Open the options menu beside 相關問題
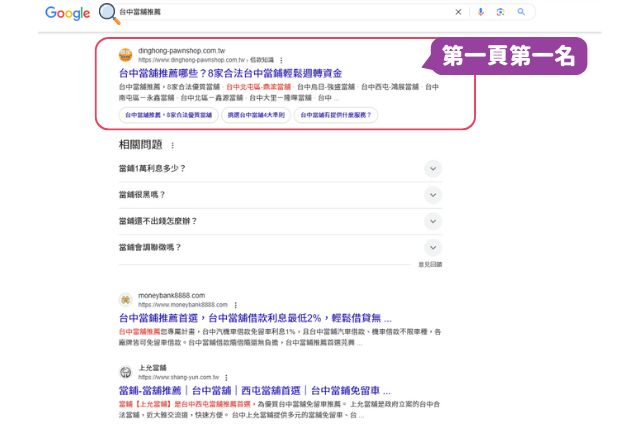The image size is (640, 427). click(x=173, y=145)
